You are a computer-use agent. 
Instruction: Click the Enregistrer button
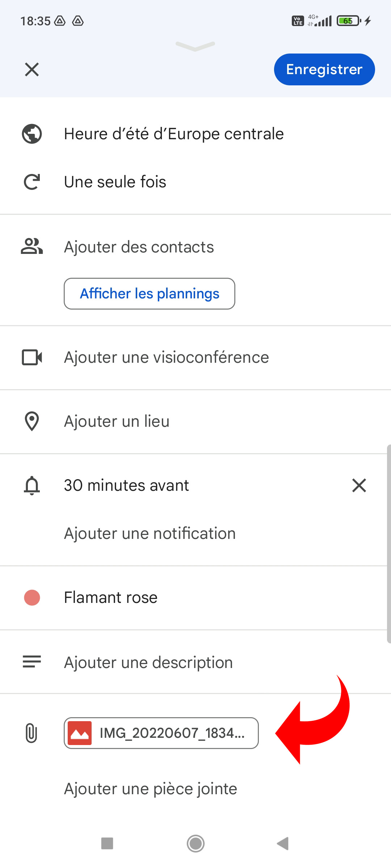click(x=324, y=69)
